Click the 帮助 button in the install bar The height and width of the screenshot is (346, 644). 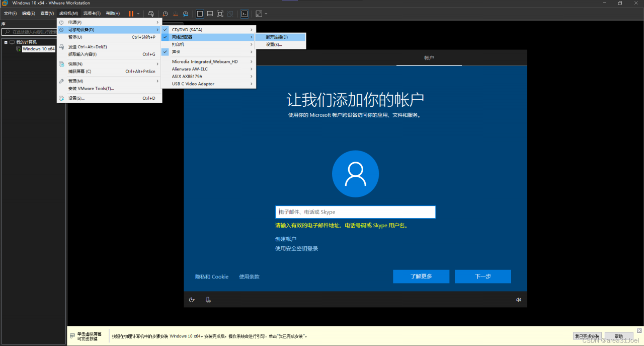point(619,336)
